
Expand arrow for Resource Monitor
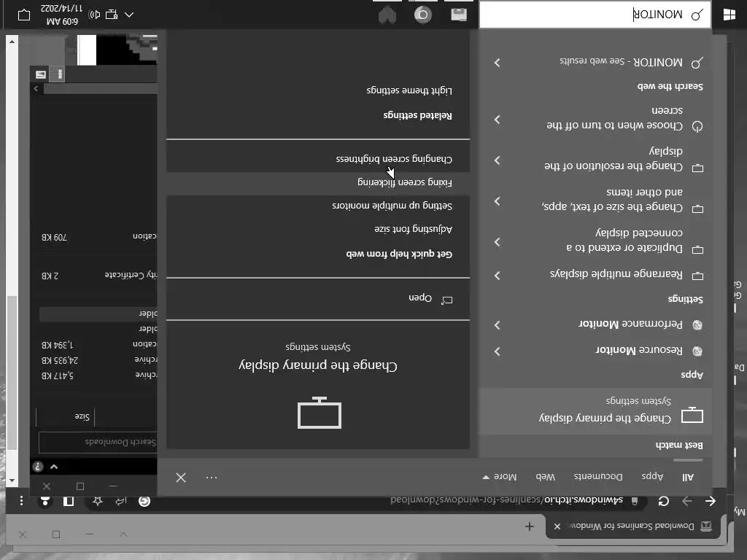click(498, 351)
